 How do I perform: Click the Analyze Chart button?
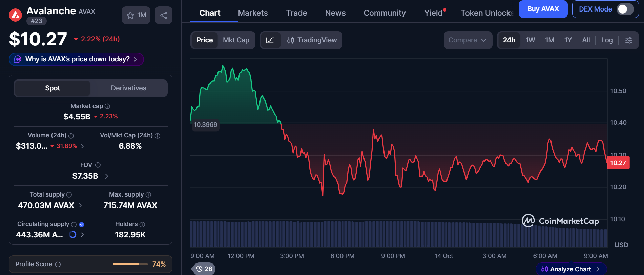(x=571, y=269)
